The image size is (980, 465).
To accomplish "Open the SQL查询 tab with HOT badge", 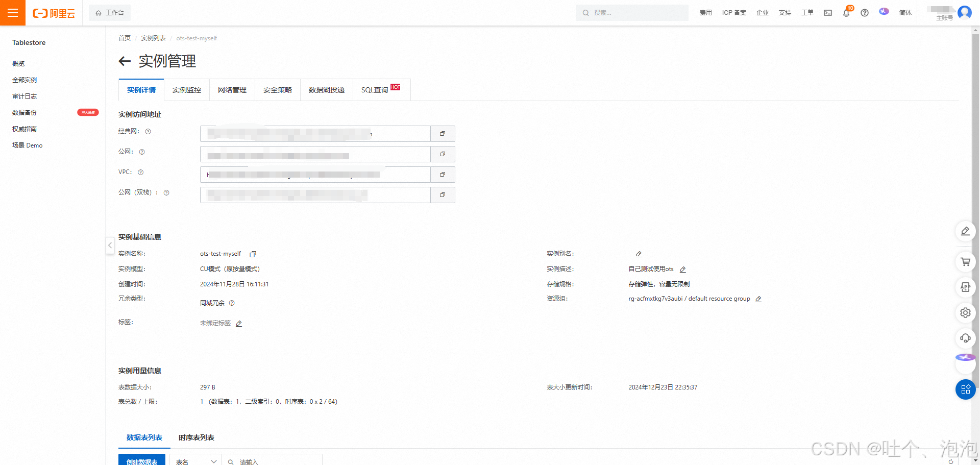I will (x=375, y=90).
